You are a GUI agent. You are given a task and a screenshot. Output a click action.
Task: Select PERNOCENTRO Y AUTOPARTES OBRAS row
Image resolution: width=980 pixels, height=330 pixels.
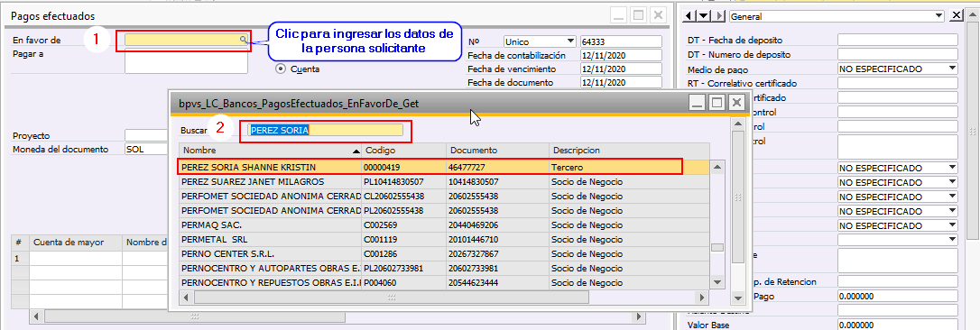(444, 268)
